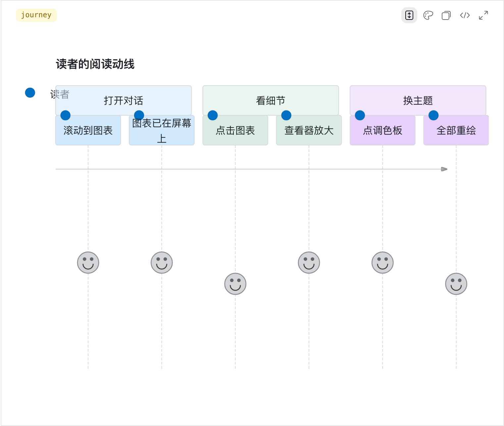Click the 查看器放大 task box
The width and height of the screenshot is (504, 426).
[x=309, y=130]
